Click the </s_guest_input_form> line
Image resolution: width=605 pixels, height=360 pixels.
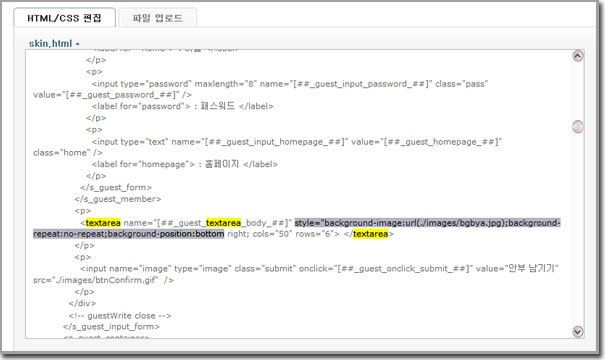click(x=111, y=327)
